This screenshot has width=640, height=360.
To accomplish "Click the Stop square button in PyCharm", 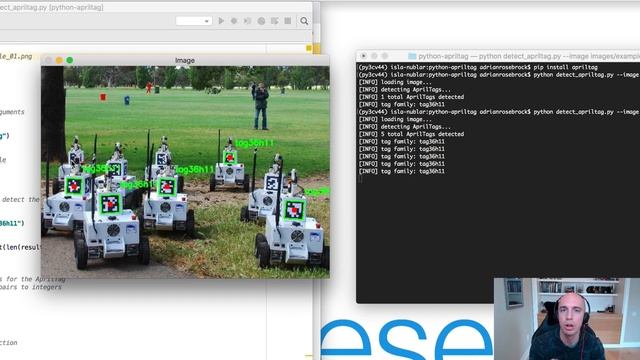I will [x=288, y=21].
